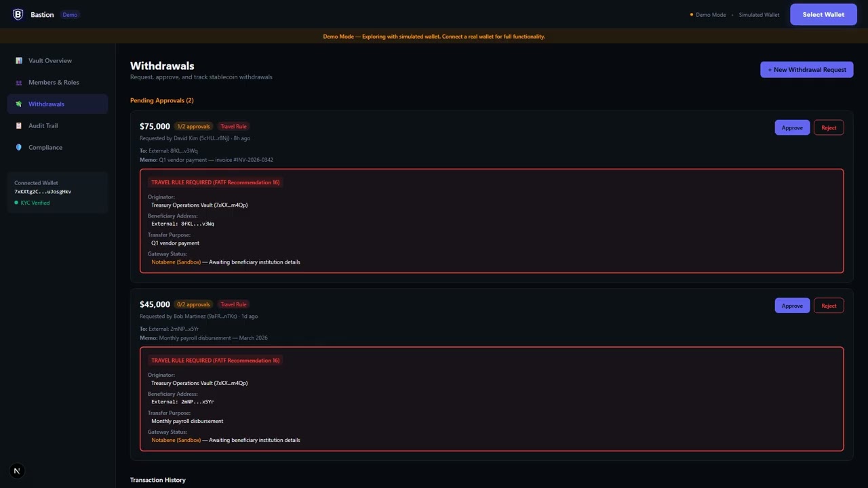Click the beneficiary address External: 2mNP...x5Yr

pyautogui.click(x=182, y=402)
